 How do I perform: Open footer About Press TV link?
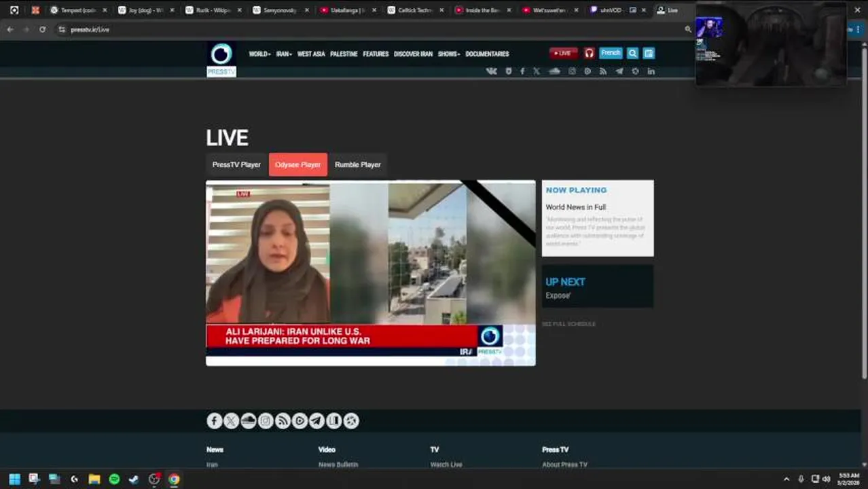point(564,465)
